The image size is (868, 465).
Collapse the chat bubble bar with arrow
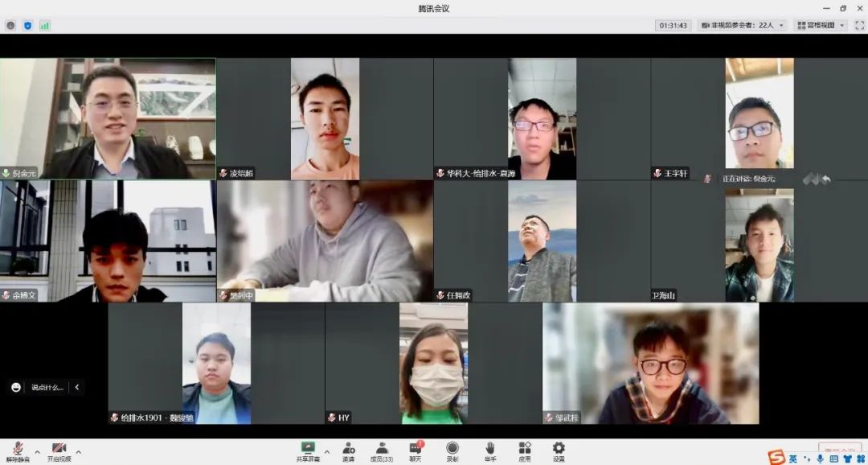(77, 387)
